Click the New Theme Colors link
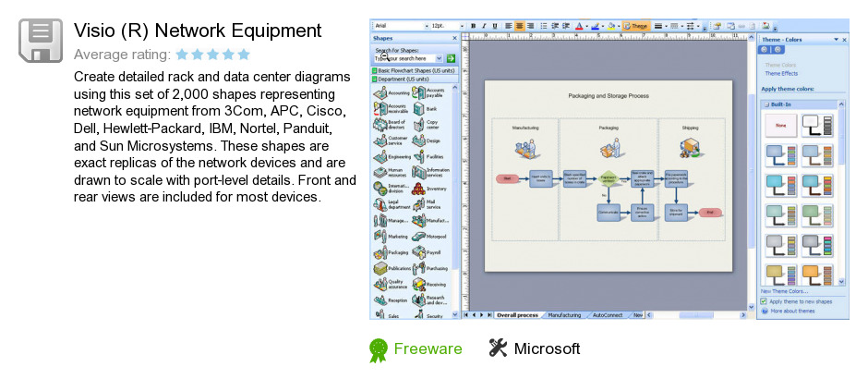This screenshot has height=391, width=868. click(x=784, y=291)
